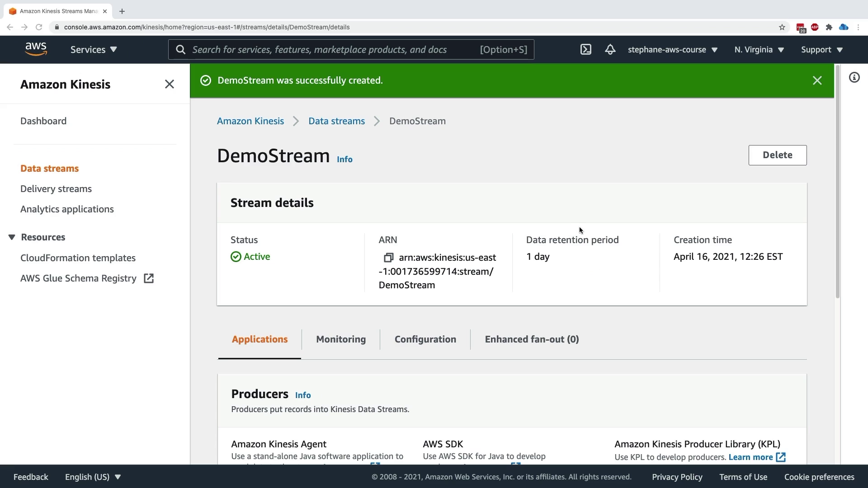The width and height of the screenshot is (868, 488).
Task: Open the stephane-aws-course account menu
Action: (x=672, y=50)
